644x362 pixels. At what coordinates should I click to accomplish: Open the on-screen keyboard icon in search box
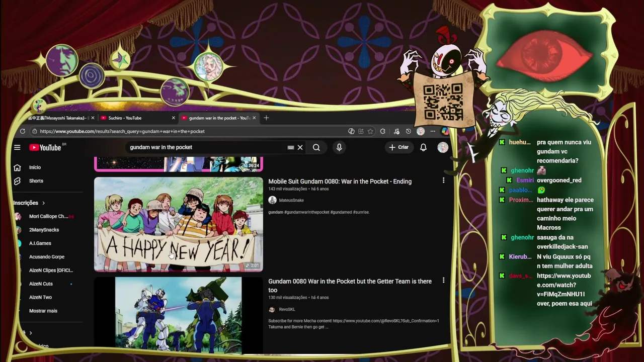[x=290, y=147]
